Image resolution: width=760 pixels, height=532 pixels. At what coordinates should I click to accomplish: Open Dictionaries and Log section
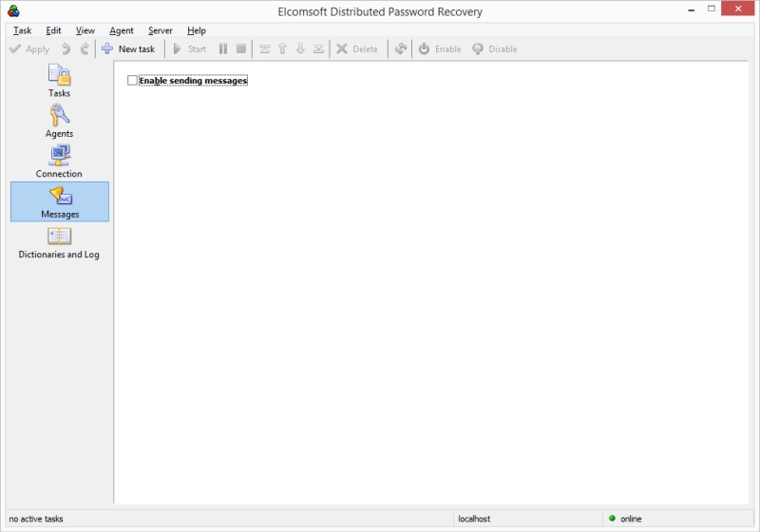pos(59,237)
